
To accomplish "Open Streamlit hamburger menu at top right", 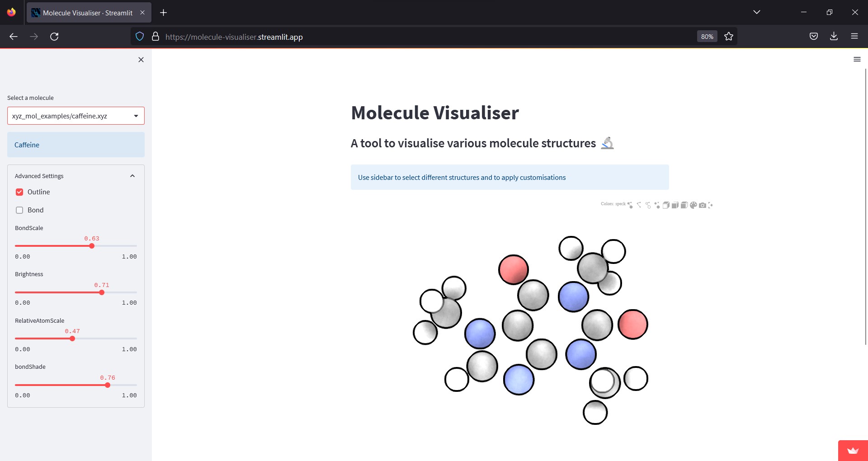I will (x=857, y=59).
